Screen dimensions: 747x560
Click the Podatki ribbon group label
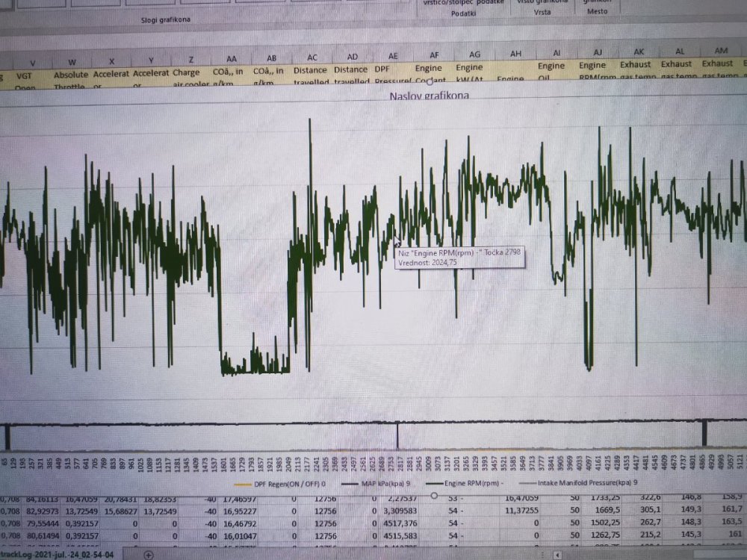(465, 13)
